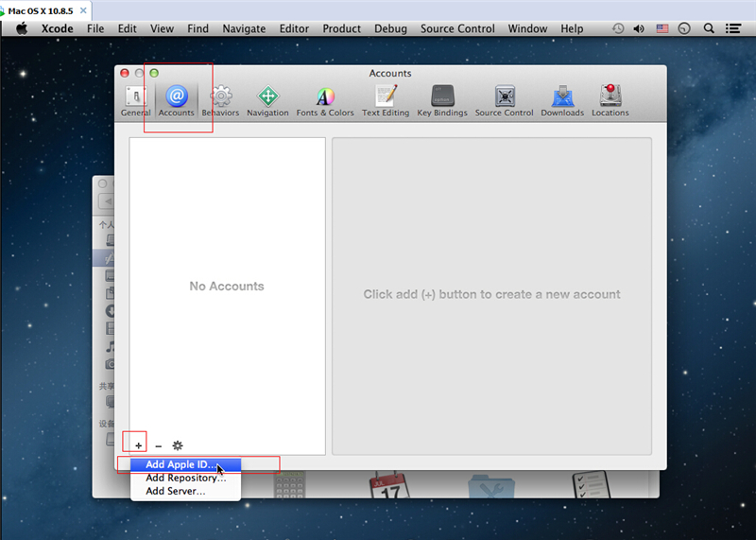Open the Product menu
The image size is (756, 540).
pyautogui.click(x=342, y=28)
